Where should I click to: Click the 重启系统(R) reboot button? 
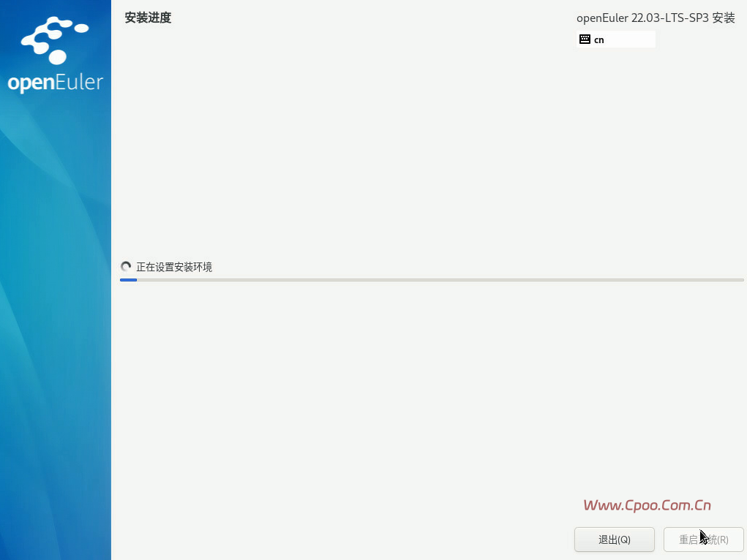click(703, 540)
